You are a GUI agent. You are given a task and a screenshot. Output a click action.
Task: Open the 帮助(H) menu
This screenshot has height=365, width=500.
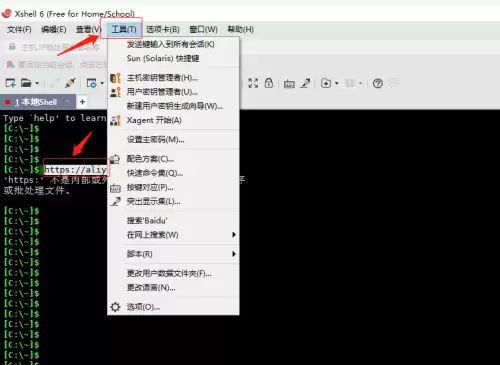point(241,30)
